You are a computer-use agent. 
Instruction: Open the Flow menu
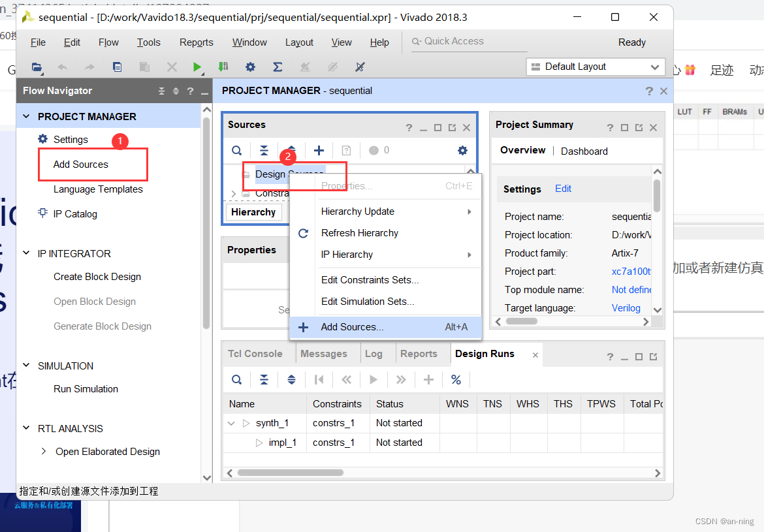(x=108, y=42)
